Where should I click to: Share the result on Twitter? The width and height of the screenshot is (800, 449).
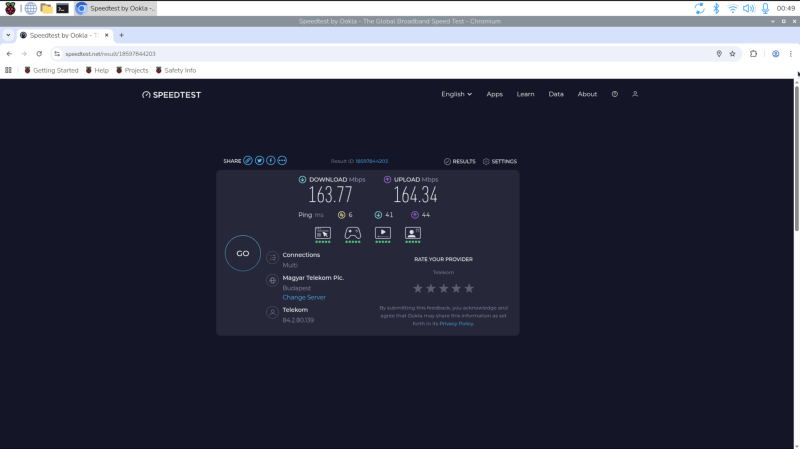point(259,161)
